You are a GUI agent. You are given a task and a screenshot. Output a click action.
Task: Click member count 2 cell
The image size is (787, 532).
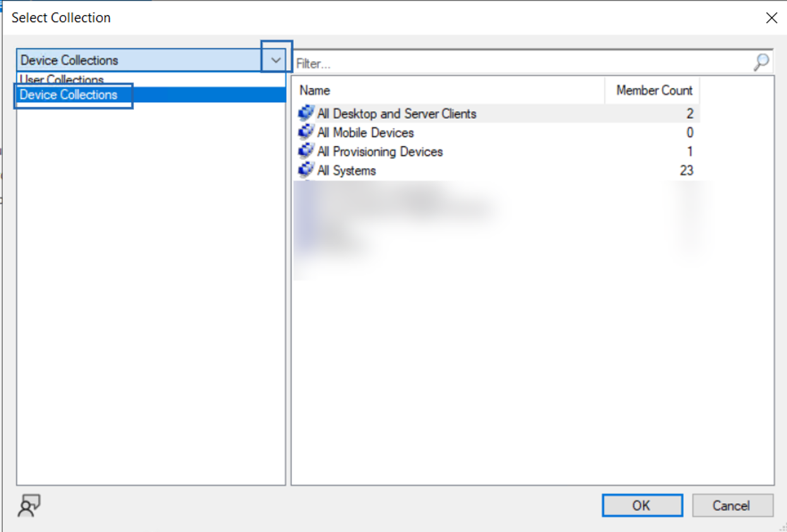click(x=690, y=114)
